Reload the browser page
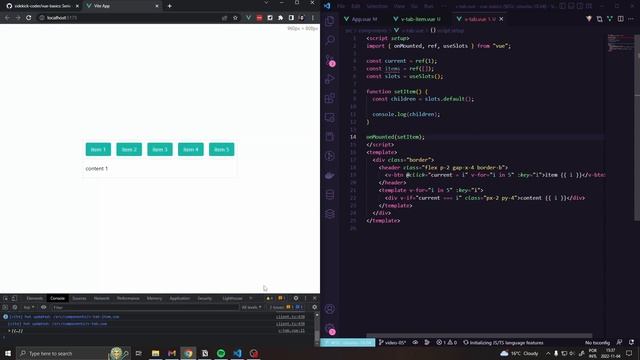 pos(29,18)
